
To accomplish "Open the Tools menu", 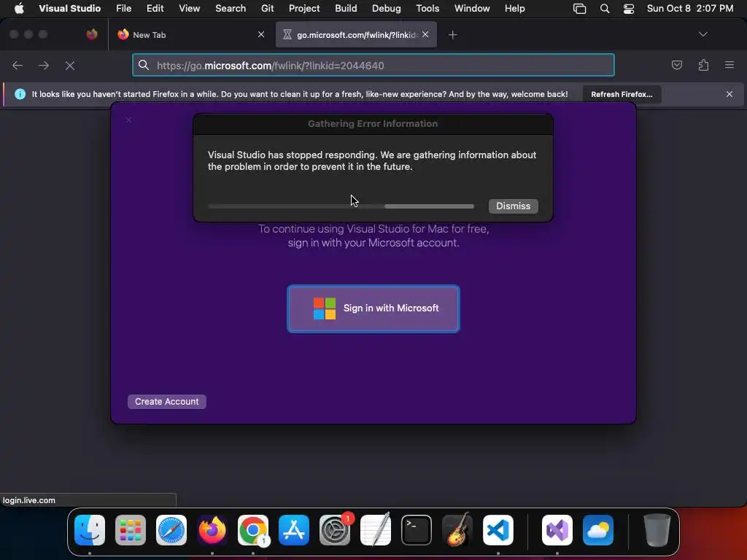I will click(x=427, y=9).
